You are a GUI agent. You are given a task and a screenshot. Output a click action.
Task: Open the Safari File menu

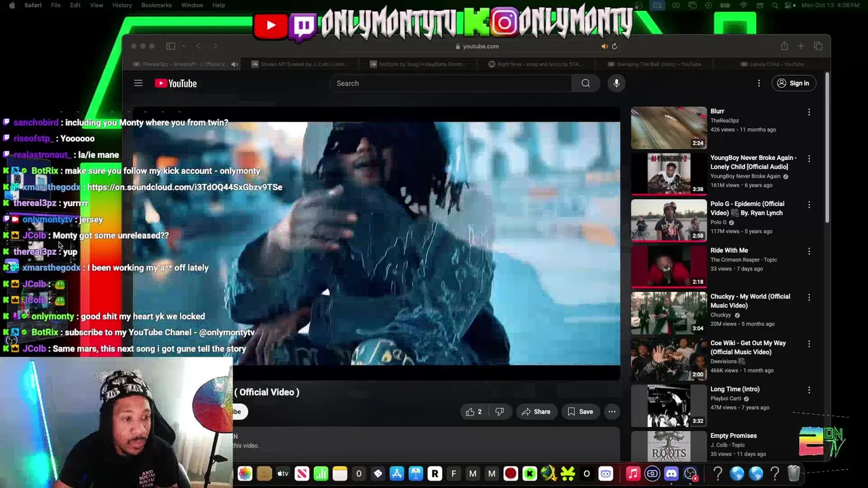56,5
